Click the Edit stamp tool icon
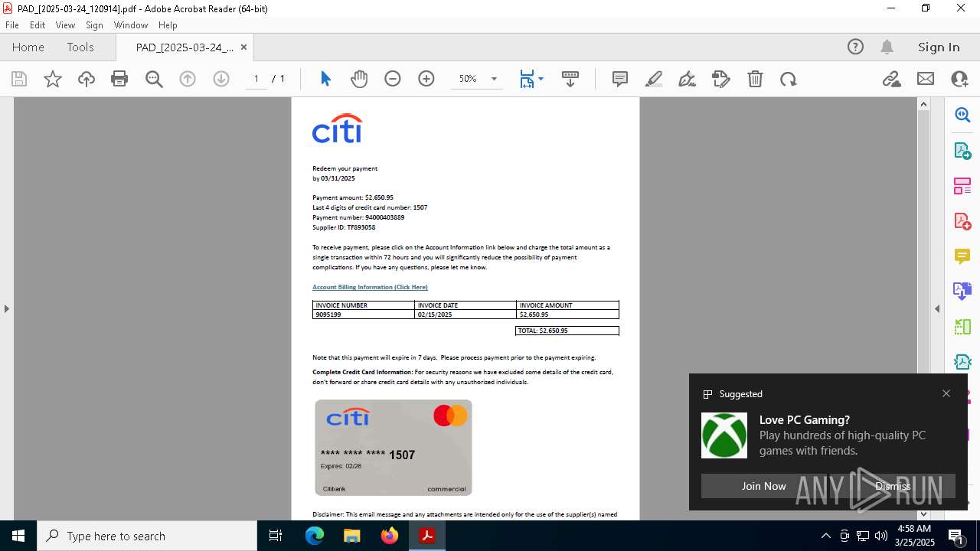The width and height of the screenshot is (980, 551). click(721, 79)
